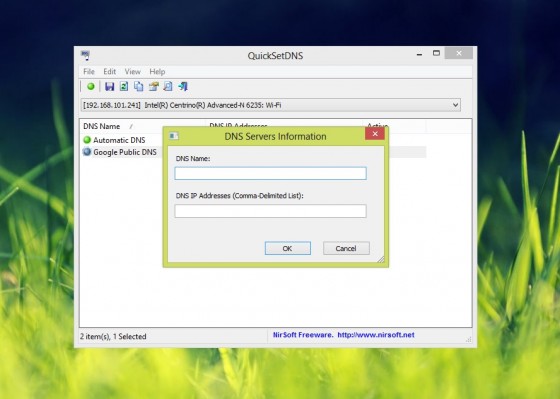Open the network adapter dropdown list
The height and width of the screenshot is (399, 560).
pos(455,105)
